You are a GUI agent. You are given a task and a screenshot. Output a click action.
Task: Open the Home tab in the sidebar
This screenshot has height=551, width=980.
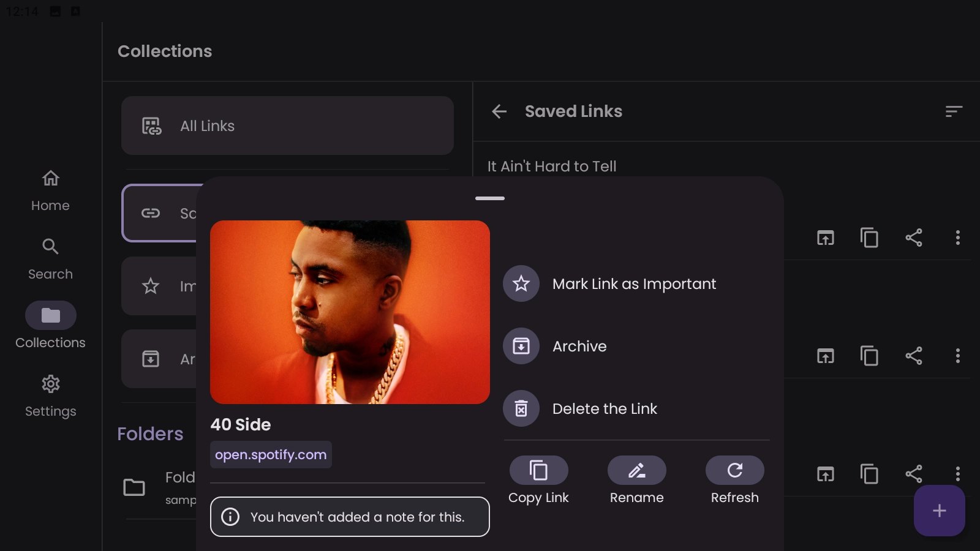50,190
